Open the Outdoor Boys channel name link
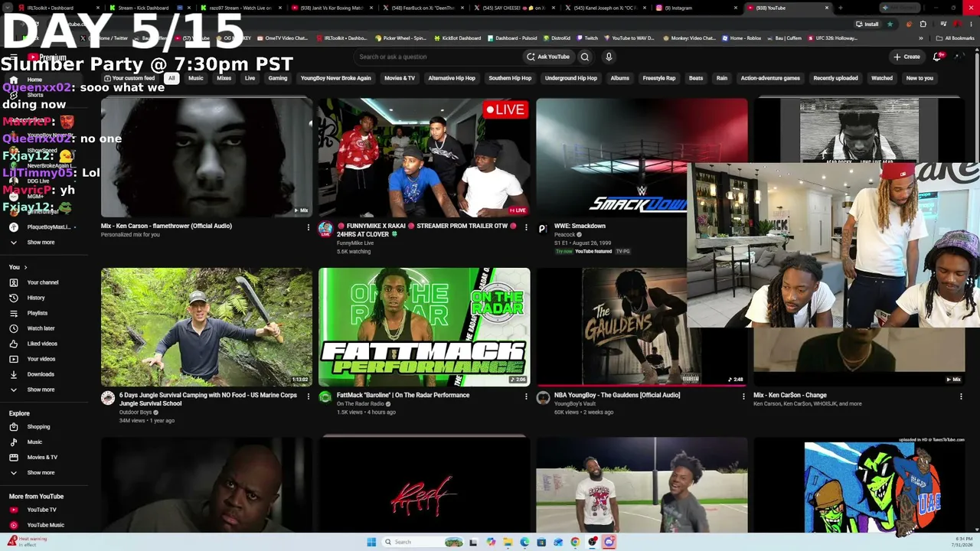Screen dimensions: 980x551 coord(136,412)
